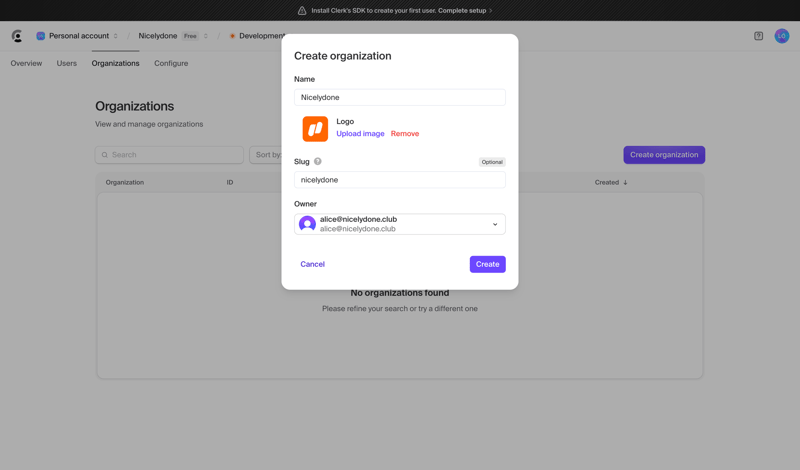This screenshot has height=470, width=800.
Task: Open the Owner dropdown
Action: pyautogui.click(x=399, y=224)
